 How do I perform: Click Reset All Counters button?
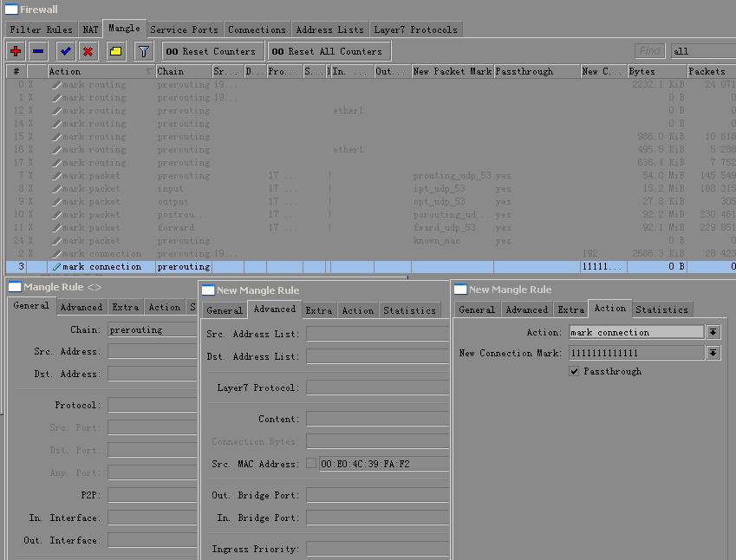click(329, 52)
